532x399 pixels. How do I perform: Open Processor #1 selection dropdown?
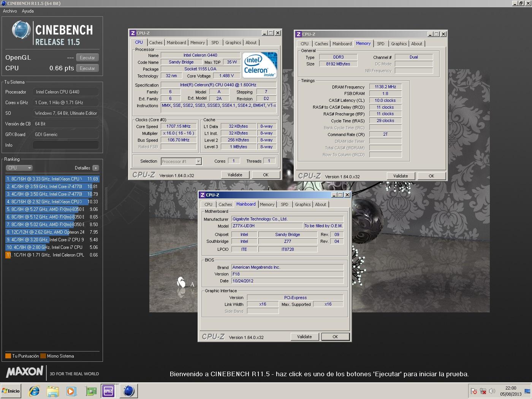[181, 161]
